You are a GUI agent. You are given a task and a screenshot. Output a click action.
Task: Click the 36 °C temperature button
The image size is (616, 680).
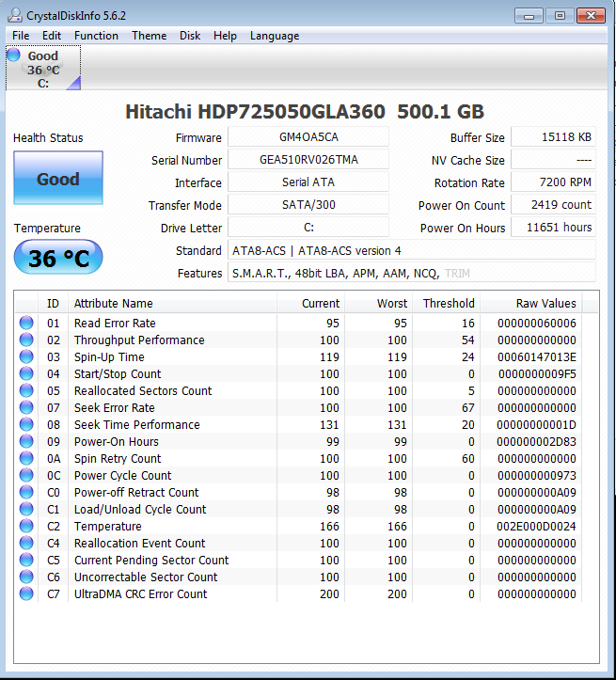coord(58,257)
